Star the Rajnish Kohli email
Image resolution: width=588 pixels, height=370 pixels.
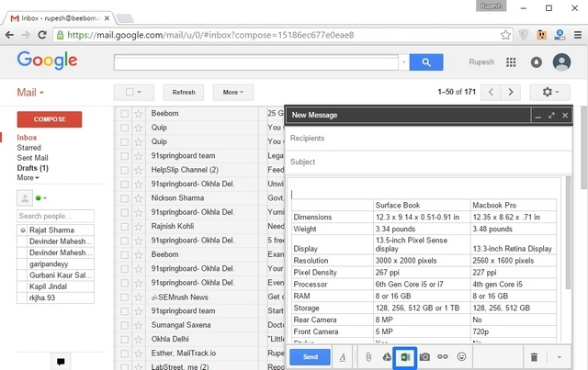pos(139,227)
